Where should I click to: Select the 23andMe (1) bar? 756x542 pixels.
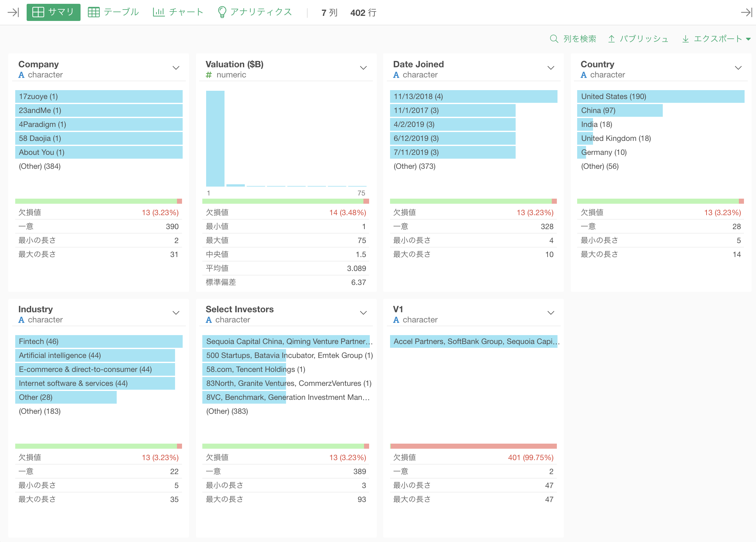click(99, 110)
